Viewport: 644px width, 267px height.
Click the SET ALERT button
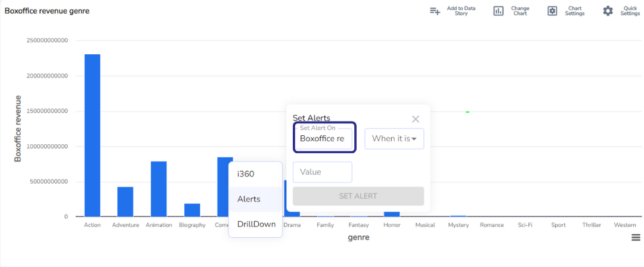coord(358,196)
